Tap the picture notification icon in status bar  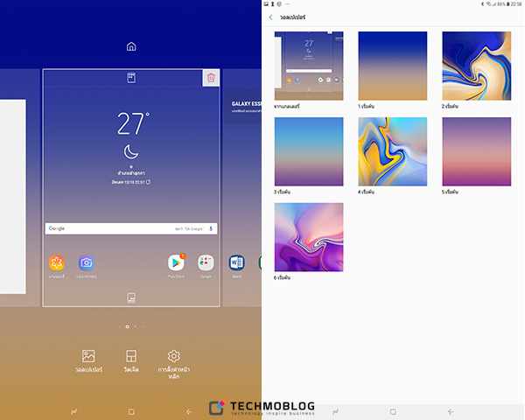266,4
